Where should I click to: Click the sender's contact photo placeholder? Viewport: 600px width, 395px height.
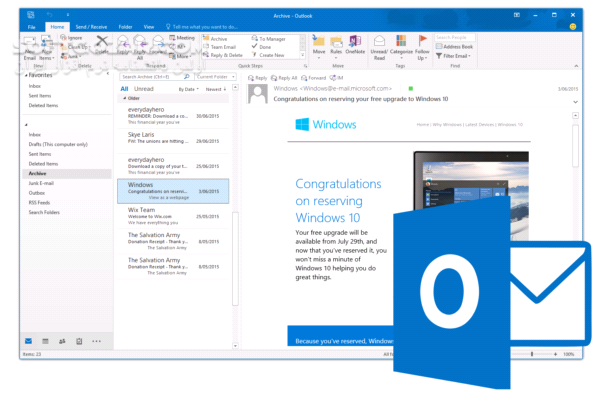pos(258,94)
